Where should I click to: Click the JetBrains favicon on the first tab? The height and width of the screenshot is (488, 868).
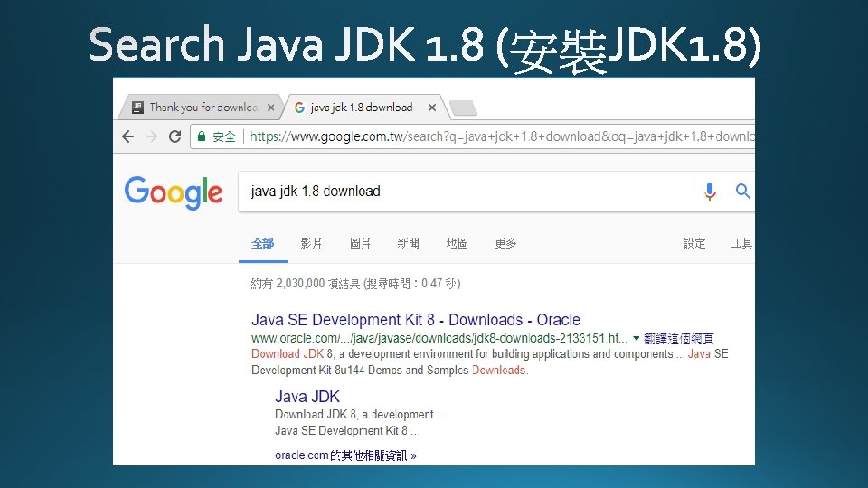click(x=137, y=108)
